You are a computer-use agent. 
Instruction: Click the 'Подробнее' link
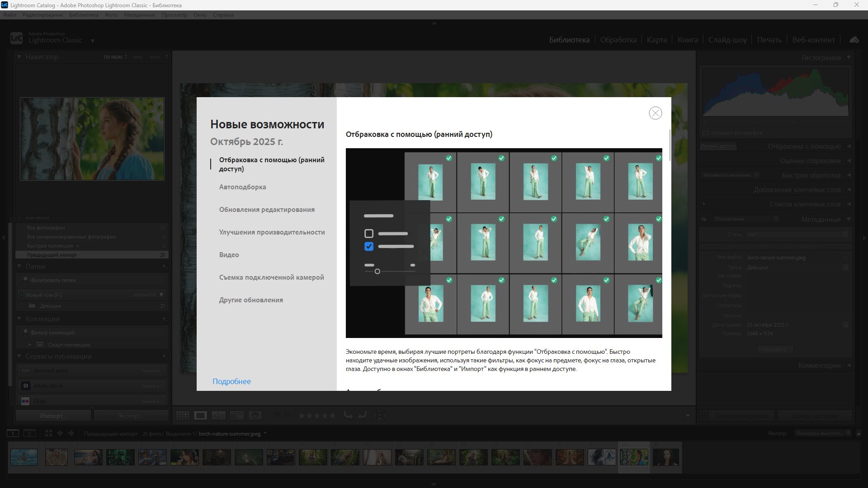click(231, 381)
